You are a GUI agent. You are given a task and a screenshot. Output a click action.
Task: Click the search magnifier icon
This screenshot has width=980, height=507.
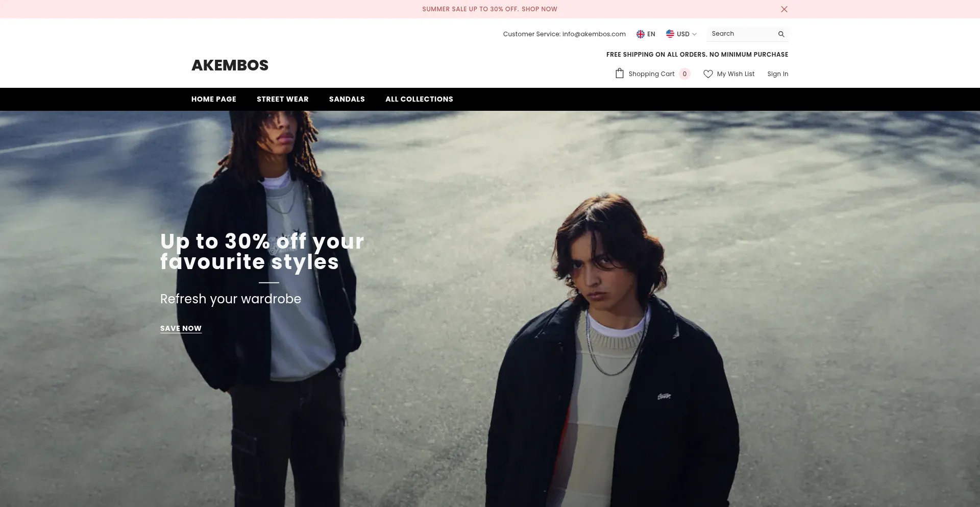point(781,34)
